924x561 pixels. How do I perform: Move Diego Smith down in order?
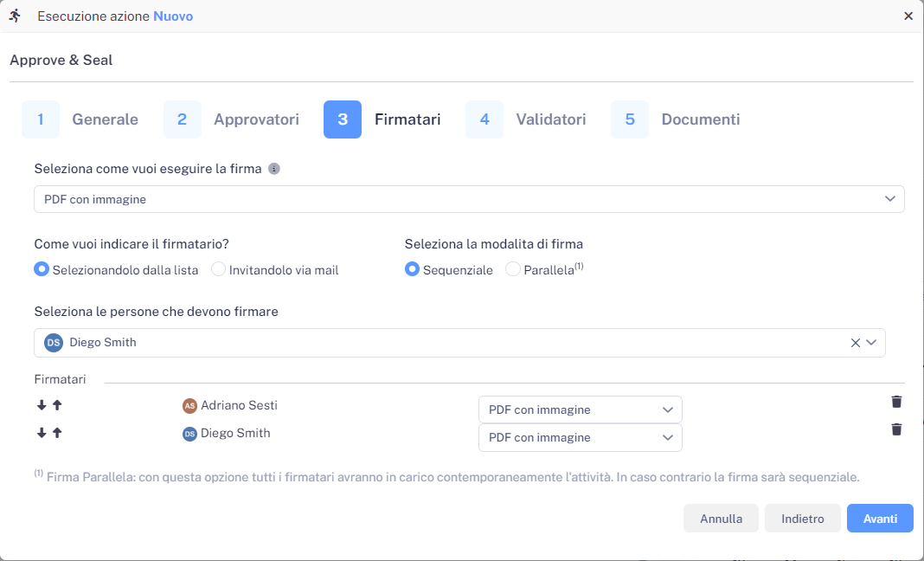[42, 433]
